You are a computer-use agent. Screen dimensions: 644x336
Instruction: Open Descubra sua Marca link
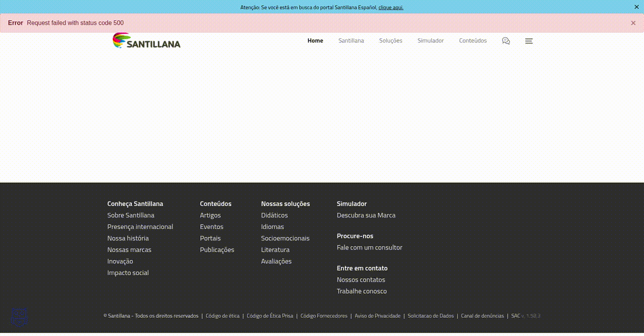pyautogui.click(x=366, y=215)
